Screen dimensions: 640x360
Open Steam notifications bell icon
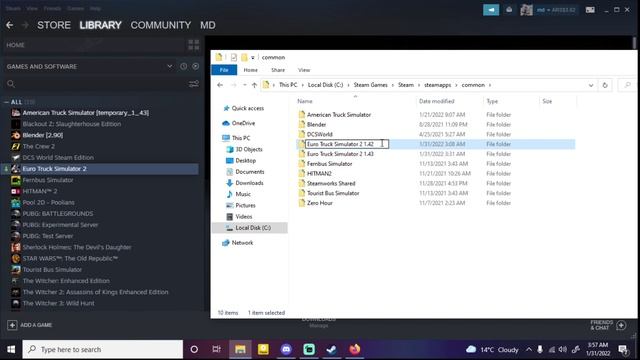pyautogui.click(x=509, y=10)
